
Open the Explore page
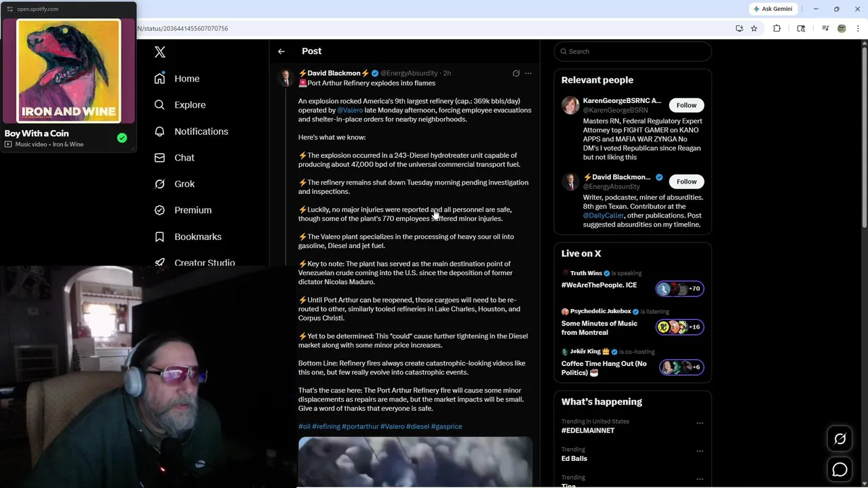pos(180,105)
